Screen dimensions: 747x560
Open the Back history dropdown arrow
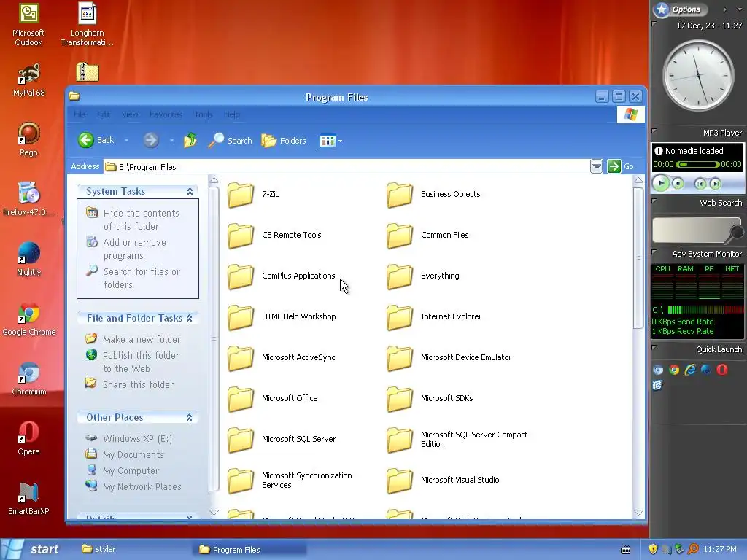[126, 141]
